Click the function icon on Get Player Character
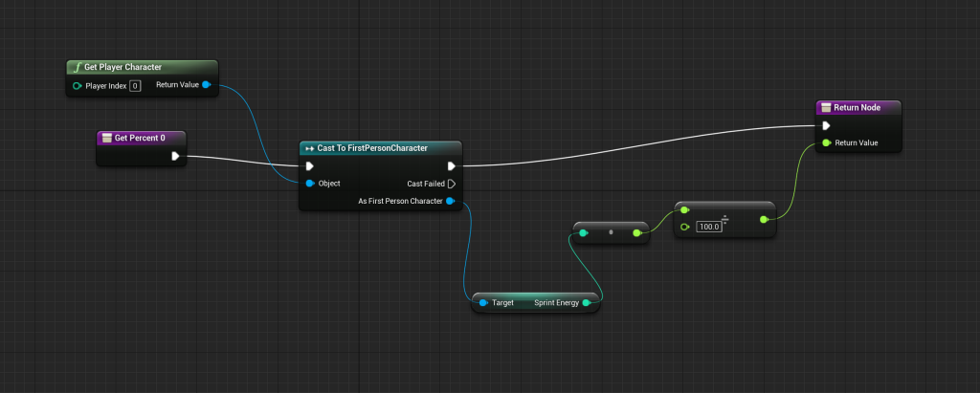The height and width of the screenshot is (393, 980). 77,68
